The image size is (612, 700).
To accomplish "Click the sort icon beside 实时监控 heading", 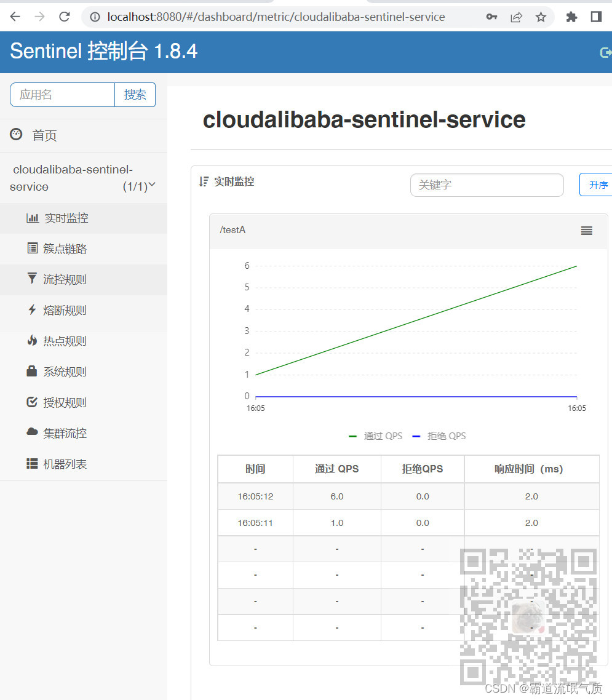I will point(204,181).
